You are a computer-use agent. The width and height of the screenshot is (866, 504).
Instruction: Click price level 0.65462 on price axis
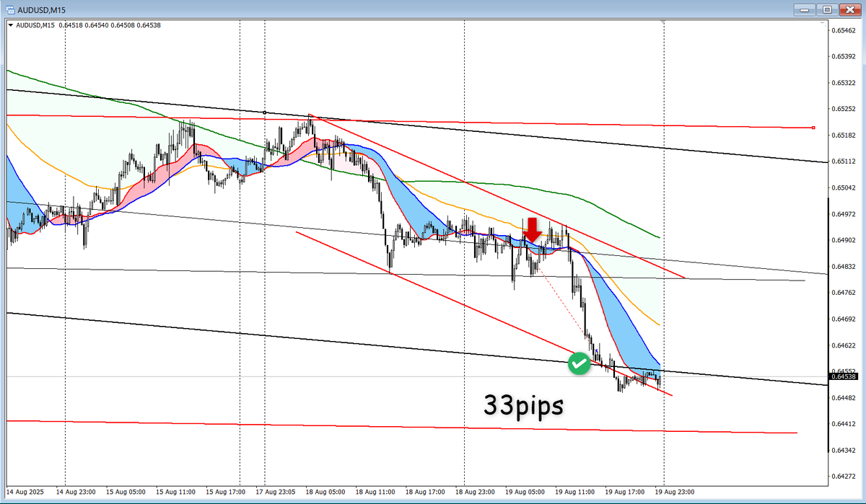(843, 30)
